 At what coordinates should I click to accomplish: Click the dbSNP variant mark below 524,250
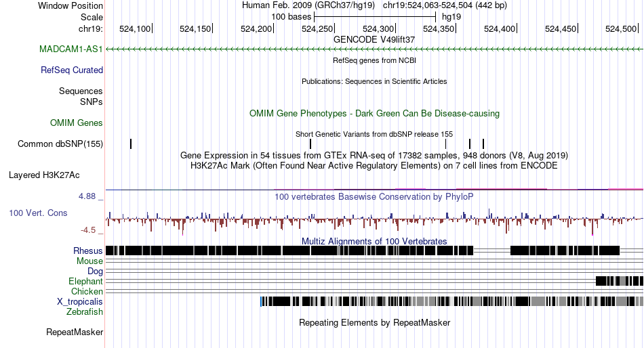tap(310, 144)
